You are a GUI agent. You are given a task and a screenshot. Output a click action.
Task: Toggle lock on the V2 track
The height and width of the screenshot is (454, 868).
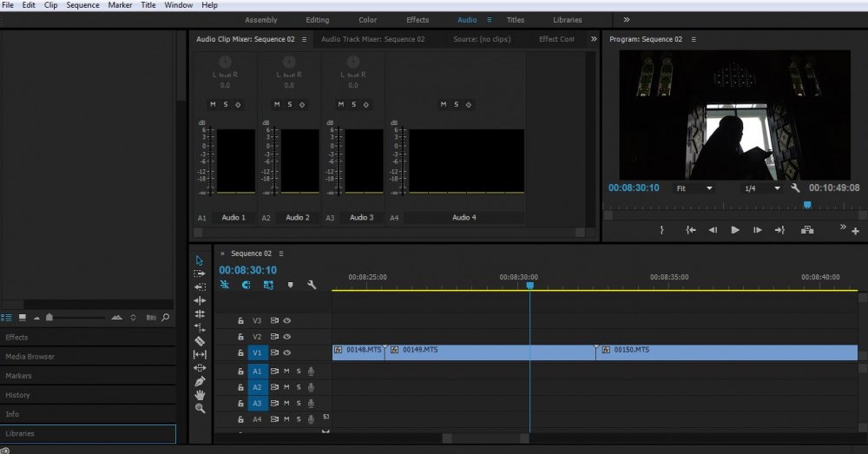240,337
